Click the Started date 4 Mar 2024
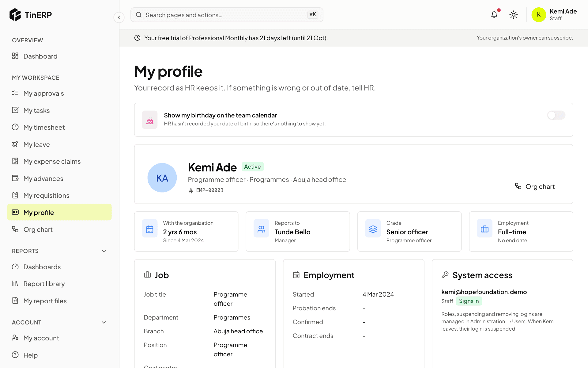The image size is (588, 368). (378, 294)
